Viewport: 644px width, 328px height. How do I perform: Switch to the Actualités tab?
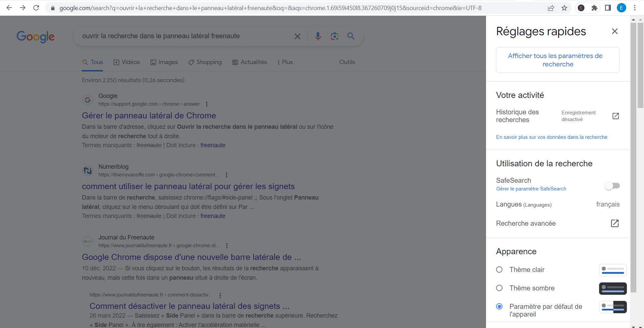pos(250,62)
